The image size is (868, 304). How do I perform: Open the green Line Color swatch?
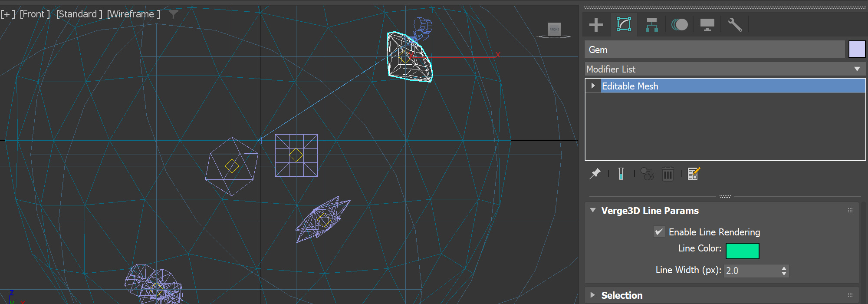743,251
